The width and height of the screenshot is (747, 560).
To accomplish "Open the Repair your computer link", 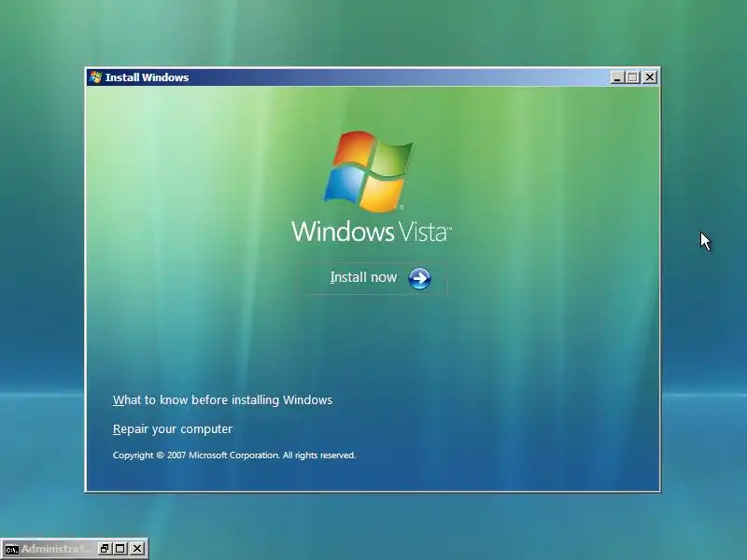I will coord(173,429).
